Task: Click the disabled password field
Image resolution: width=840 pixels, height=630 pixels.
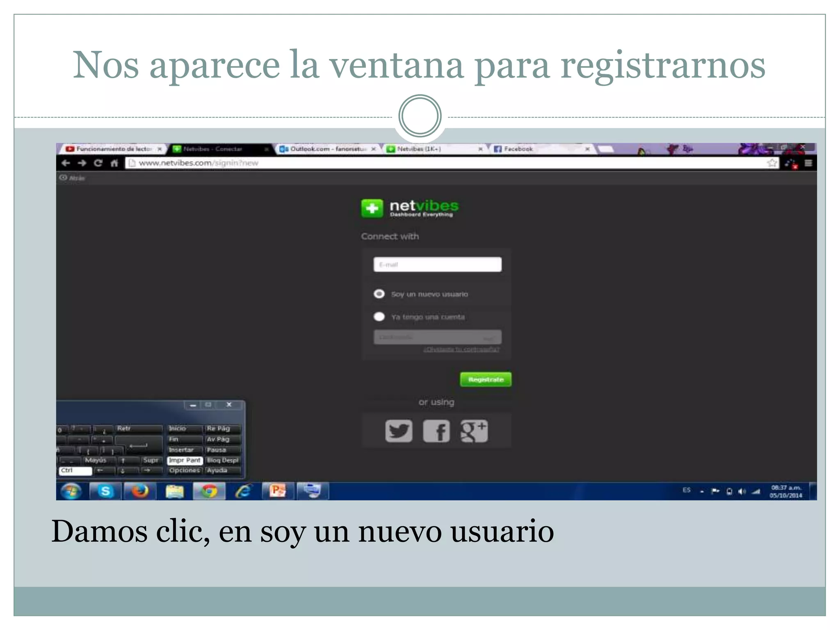Action: (x=437, y=337)
